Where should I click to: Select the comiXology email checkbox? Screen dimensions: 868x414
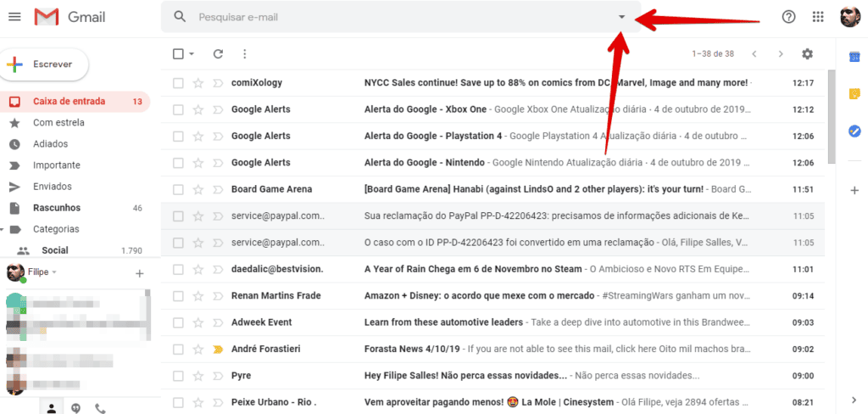tap(178, 83)
